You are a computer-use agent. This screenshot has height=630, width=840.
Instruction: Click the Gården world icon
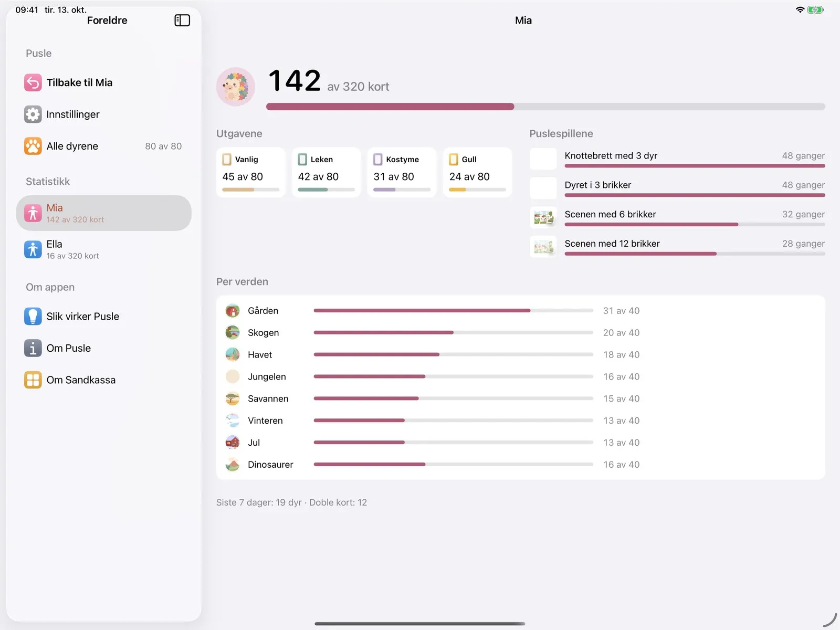click(233, 311)
